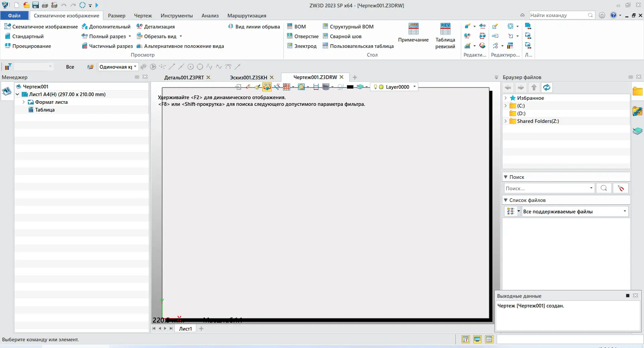Toggle the Layer0000 lightbulb visibility icon

click(375, 87)
